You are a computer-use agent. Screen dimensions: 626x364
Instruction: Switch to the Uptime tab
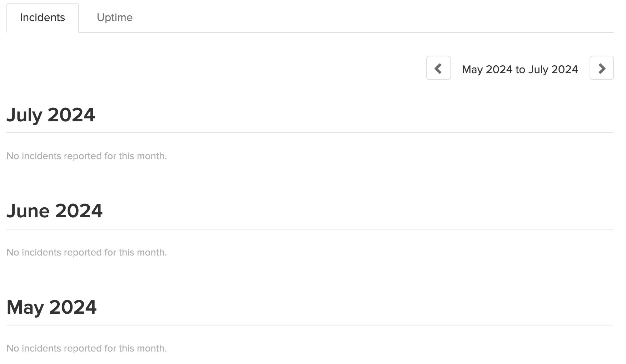point(115,17)
